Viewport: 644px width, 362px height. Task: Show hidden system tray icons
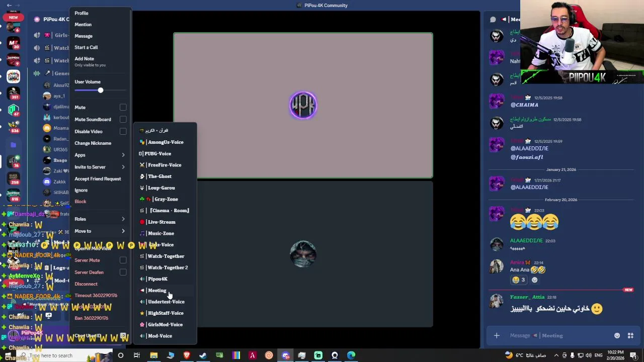click(555, 355)
